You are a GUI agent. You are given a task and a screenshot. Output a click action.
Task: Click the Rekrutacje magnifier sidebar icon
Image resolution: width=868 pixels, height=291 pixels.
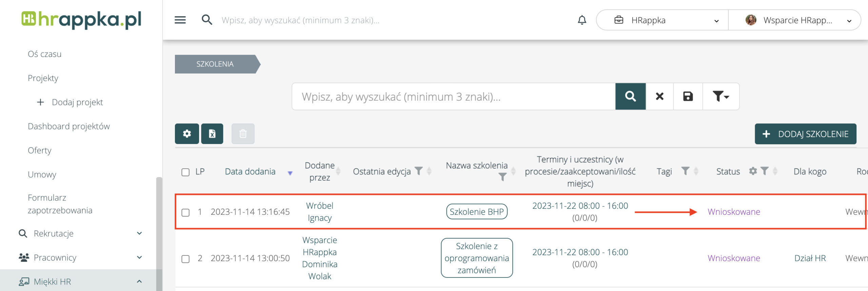pos(23,233)
